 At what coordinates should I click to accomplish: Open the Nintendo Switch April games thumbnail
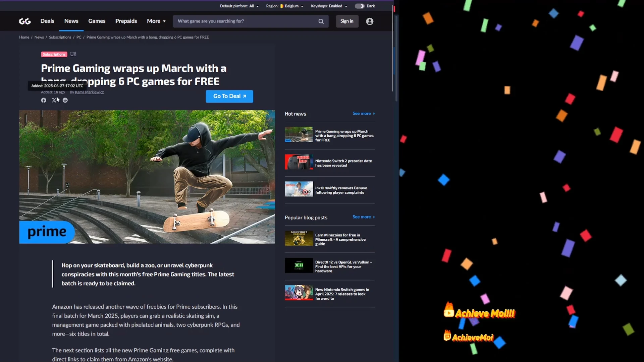(299, 293)
